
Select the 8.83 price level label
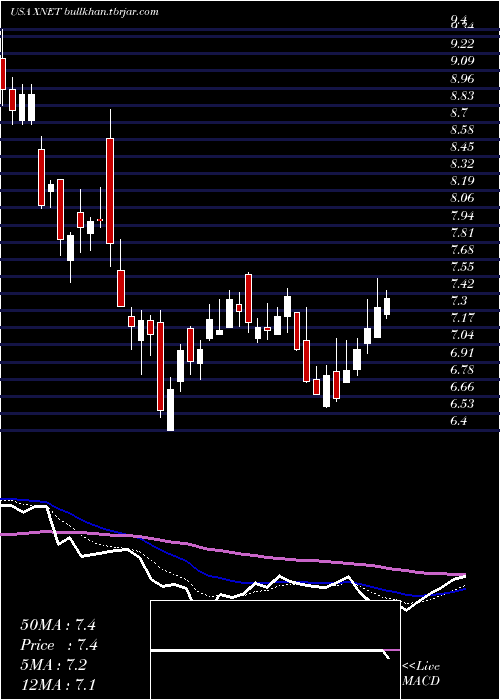[x=462, y=96]
